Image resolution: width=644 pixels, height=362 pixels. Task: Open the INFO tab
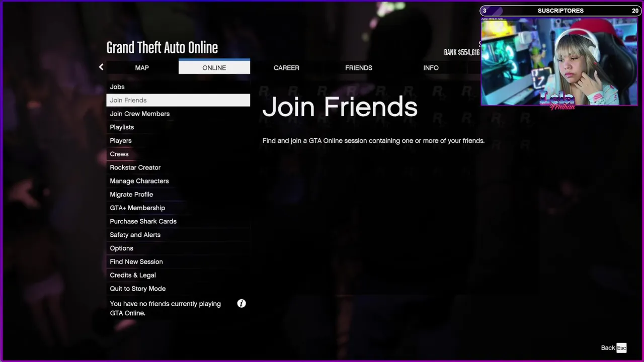(x=431, y=67)
